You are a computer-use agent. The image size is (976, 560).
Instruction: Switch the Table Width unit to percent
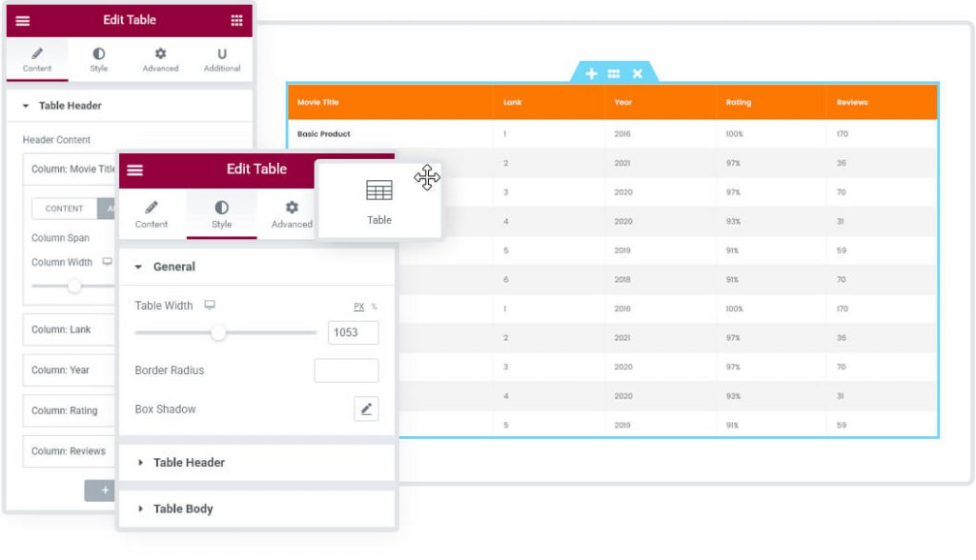[374, 306]
